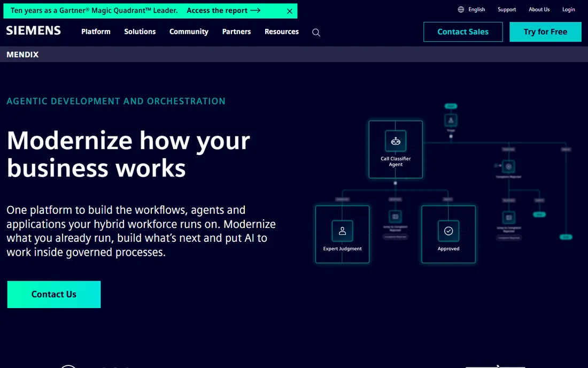
Task: Click the Approved card label
Action: coord(448,249)
